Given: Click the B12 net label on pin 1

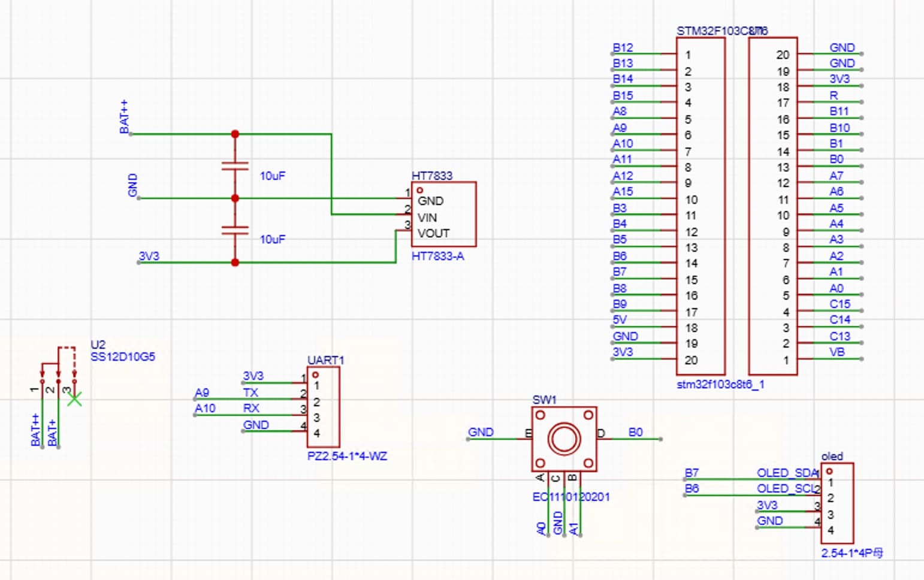Looking at the screenshot, I should coord(623,47).
